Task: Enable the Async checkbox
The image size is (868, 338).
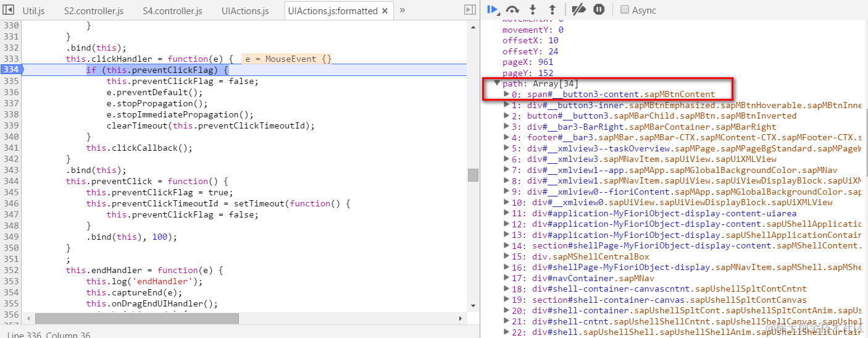Action: (625, 10)
